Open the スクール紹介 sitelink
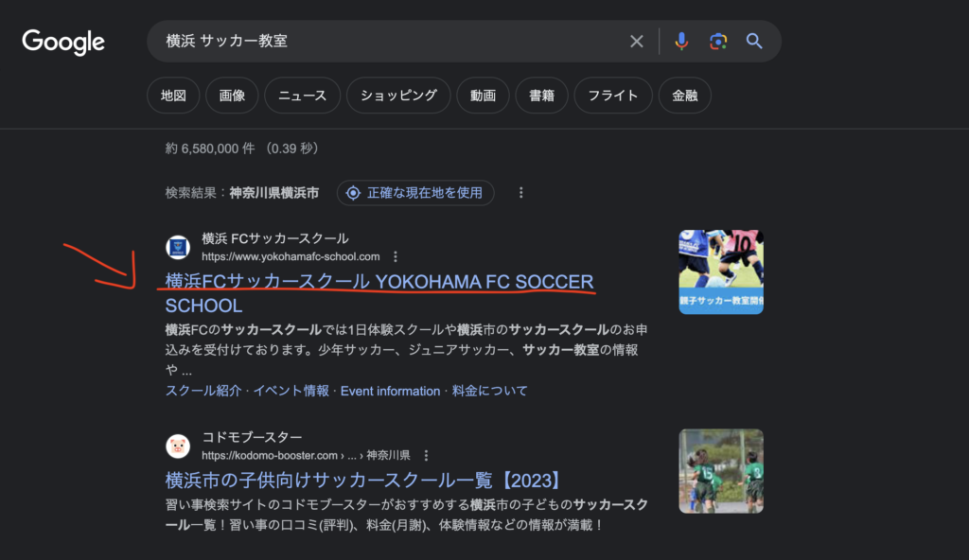Image resolution: width=969 pixels, height=560 pixels. coord(203,391)
